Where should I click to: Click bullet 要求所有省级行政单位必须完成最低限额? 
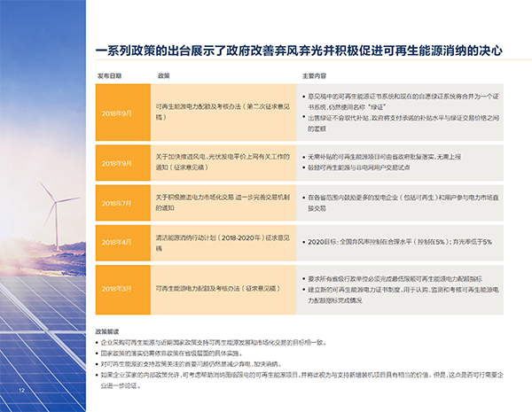pos(392,279)
